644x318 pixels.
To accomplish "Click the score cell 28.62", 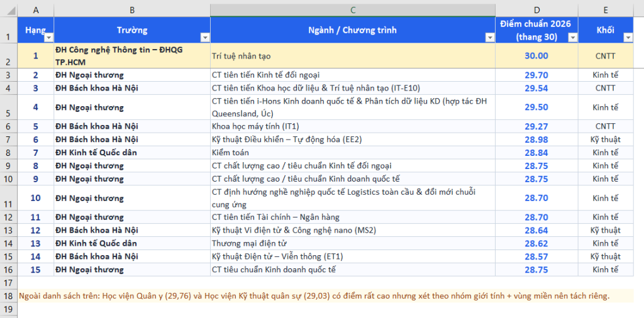I will tap(537, 243).
